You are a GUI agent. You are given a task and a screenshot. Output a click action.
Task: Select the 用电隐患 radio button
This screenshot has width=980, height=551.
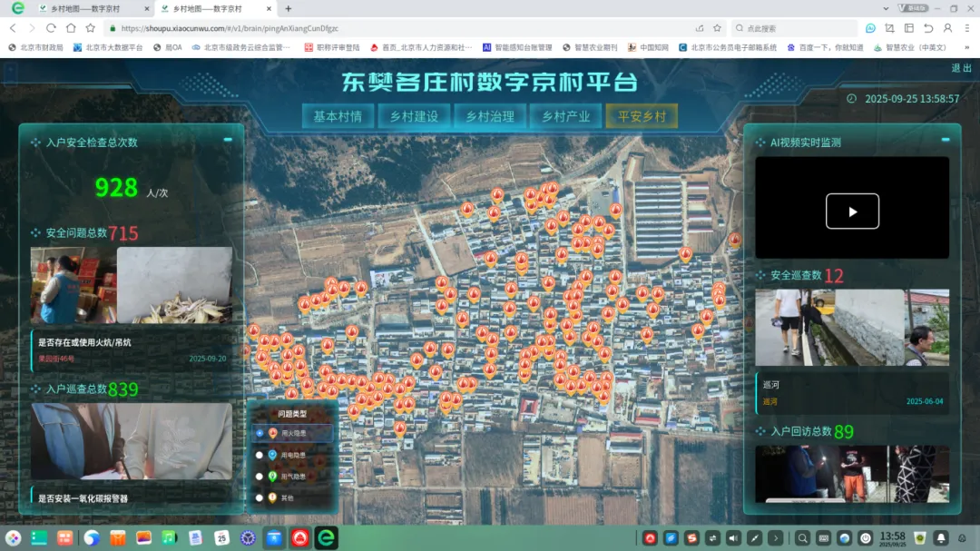260,455
